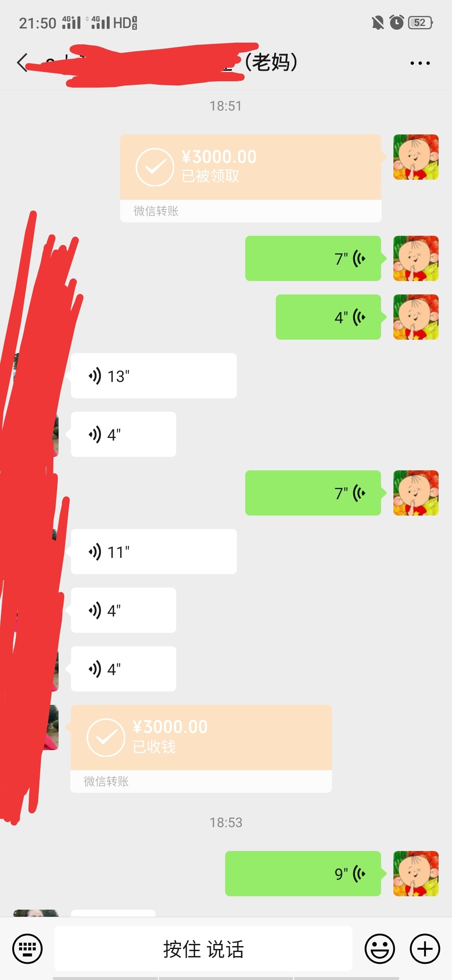Play the 13-second received voice message

154,376
